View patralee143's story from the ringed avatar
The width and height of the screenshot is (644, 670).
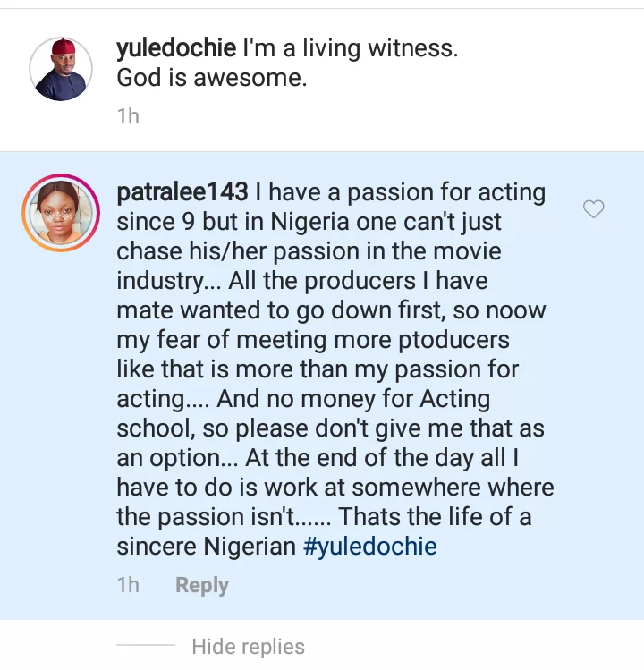click(x=61, y=211)
